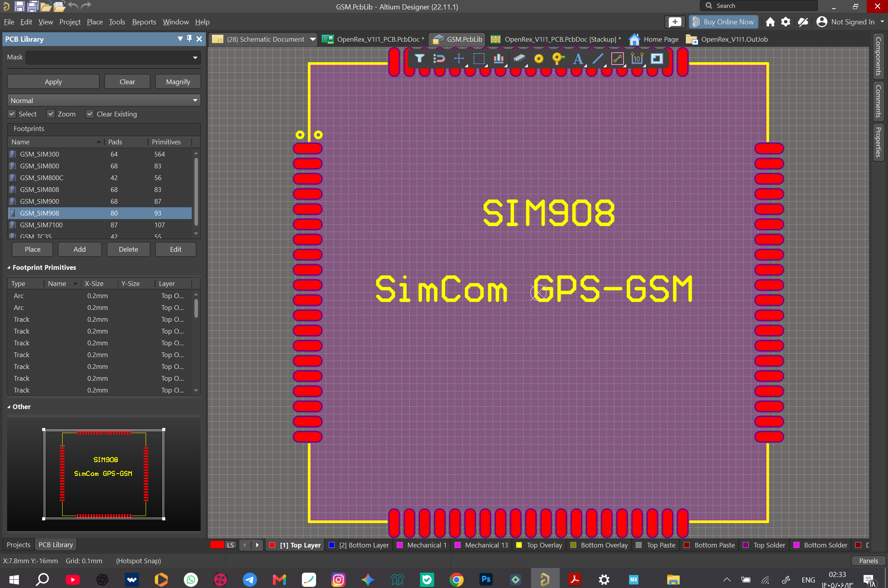Click the Top Overlay yellow color swatch

tap(519, 545)
